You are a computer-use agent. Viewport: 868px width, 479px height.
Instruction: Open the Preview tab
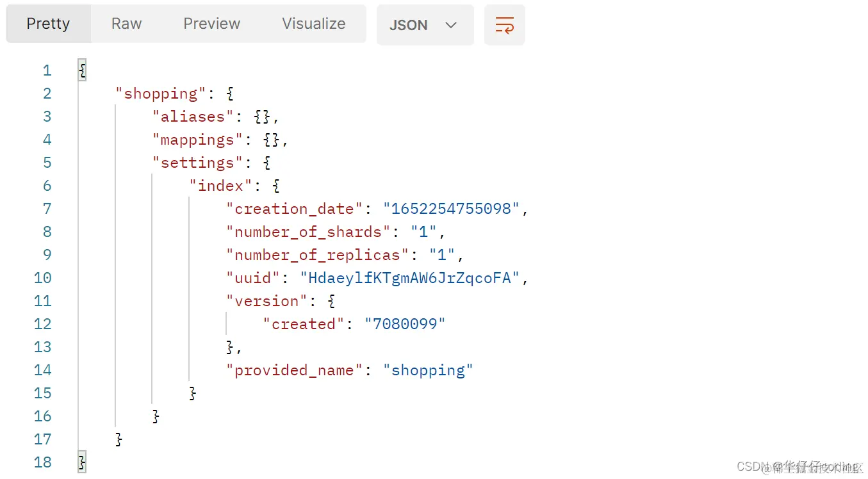(211, 24)
